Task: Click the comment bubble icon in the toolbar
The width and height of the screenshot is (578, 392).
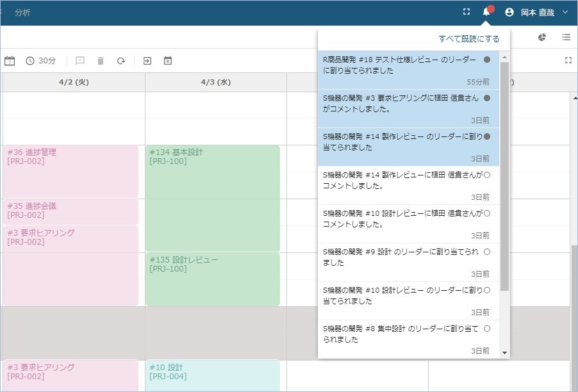Action: (x=80, y=61)
